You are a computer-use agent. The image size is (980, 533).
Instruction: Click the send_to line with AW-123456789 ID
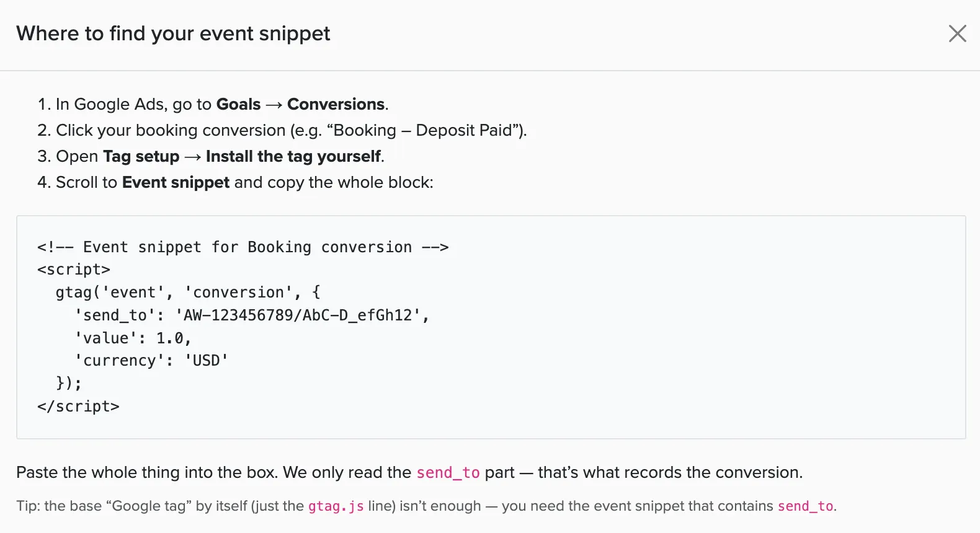point(252,315)
